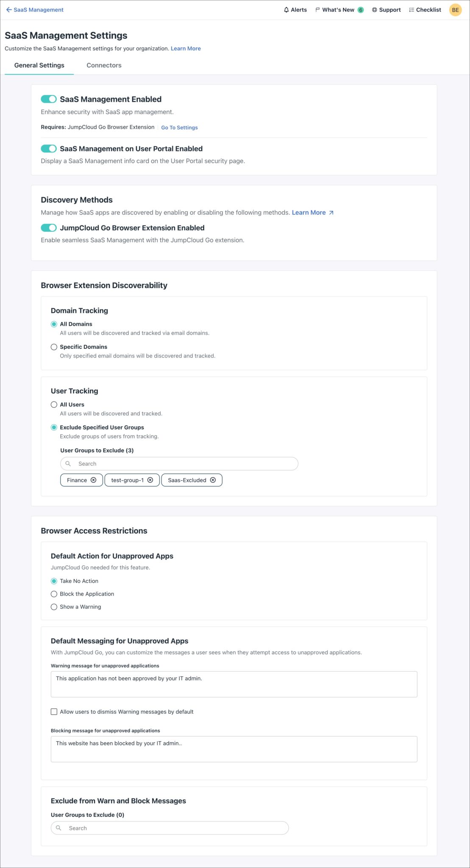
Task: Switch to the Connectors tab
Action: 104,65
